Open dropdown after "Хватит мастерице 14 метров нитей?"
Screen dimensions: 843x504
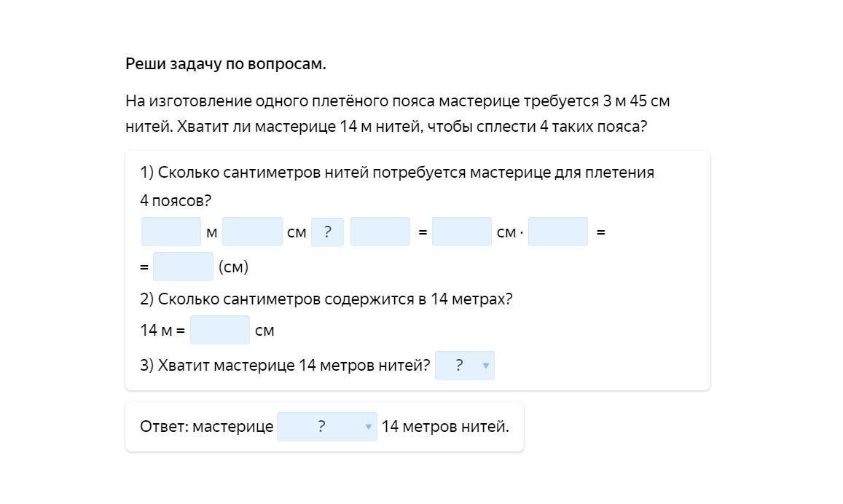464,366
